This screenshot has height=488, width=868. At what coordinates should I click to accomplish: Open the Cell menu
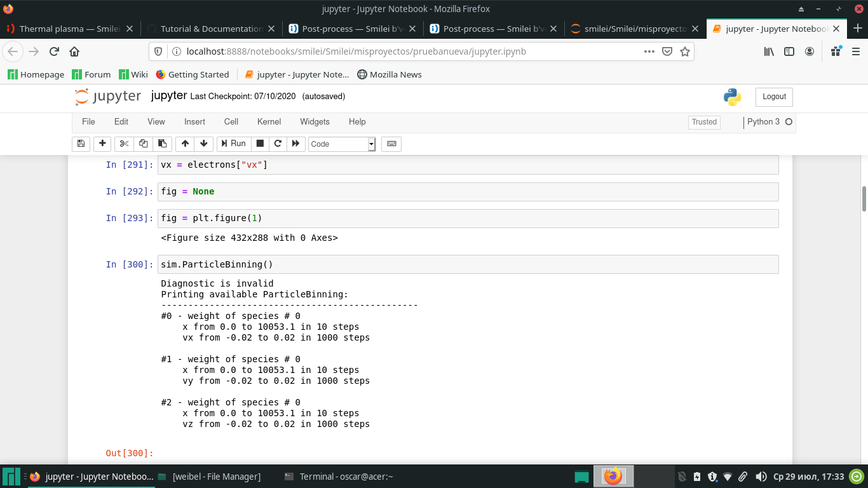click(231, 121)
